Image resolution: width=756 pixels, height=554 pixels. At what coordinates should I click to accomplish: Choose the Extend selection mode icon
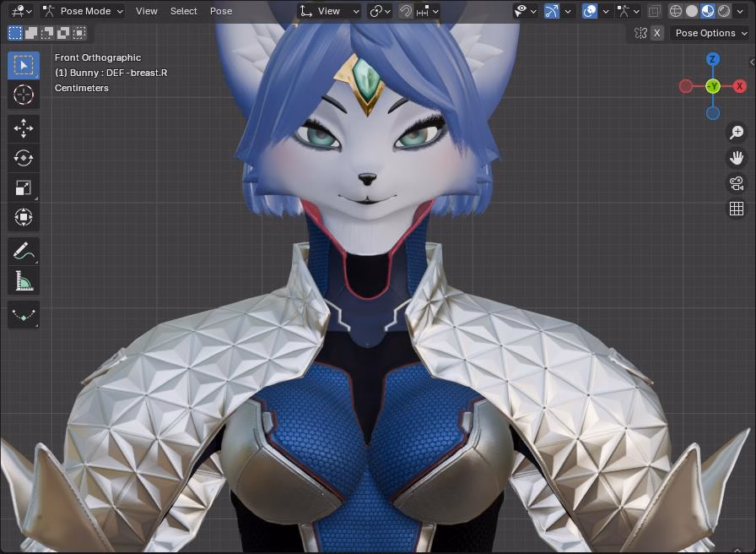pyautogui.click(x=31, y=33)
